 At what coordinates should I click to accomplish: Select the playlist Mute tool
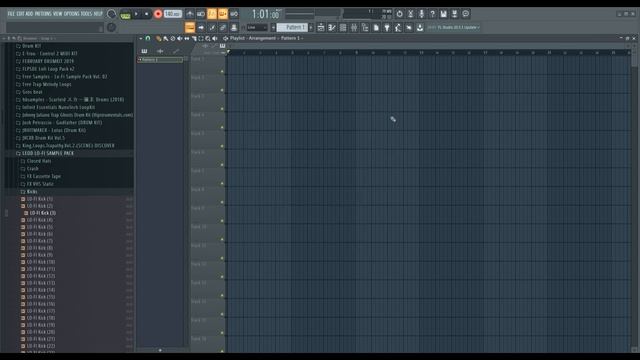point(180,38)
